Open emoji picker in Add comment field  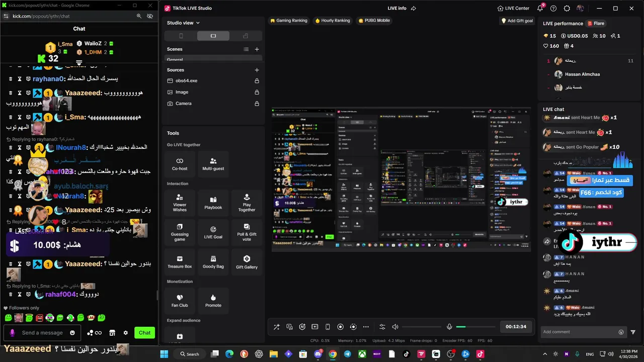tap(621, 332)
